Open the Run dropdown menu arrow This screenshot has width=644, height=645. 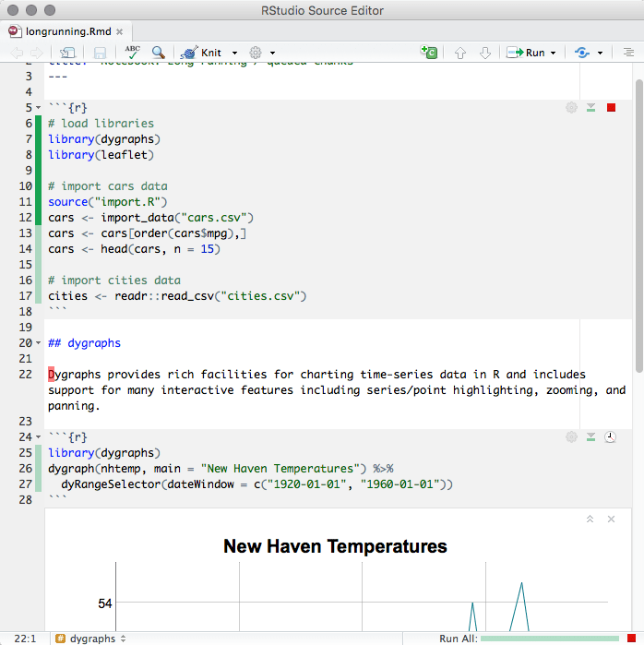coord(553,53)
